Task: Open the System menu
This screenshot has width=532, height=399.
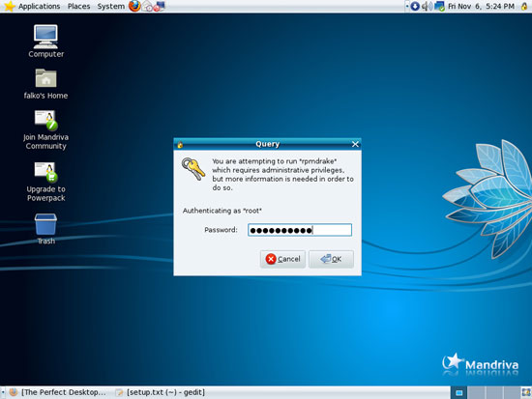Action: [x=111, y=6]
